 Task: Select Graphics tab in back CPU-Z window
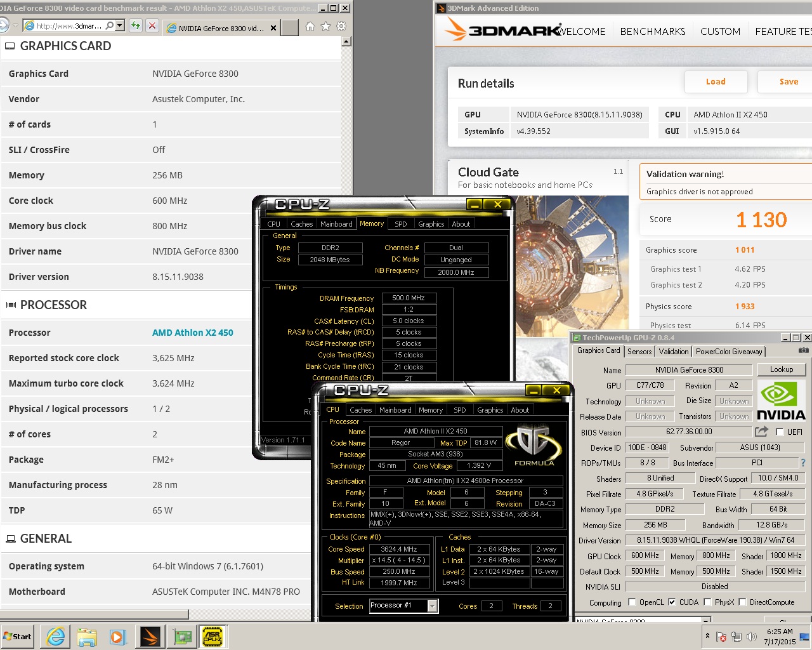[x=431, y=224]
